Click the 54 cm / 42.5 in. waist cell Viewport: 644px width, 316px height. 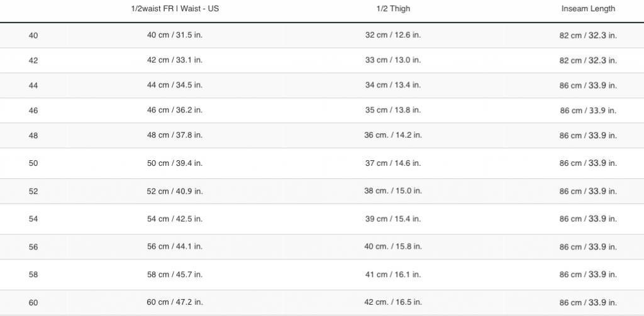(175, 219)
